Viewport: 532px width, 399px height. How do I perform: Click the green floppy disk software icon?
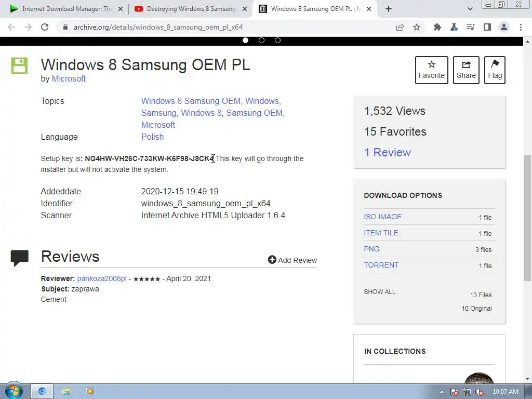[19, 65]
